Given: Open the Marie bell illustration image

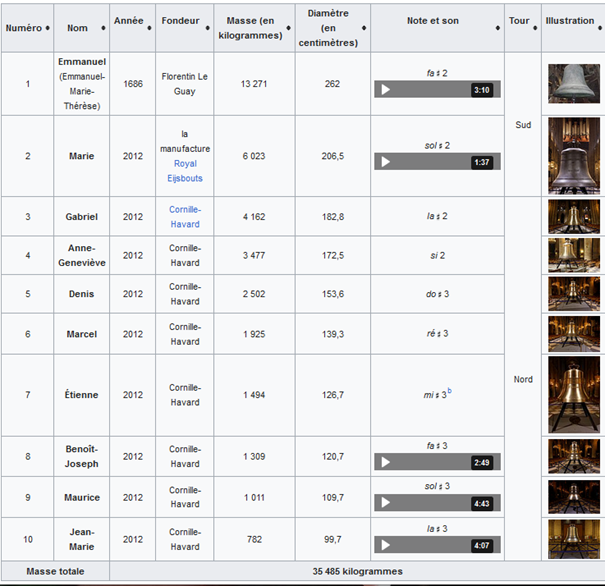Looking at the screenshot, I should point(574,155).
